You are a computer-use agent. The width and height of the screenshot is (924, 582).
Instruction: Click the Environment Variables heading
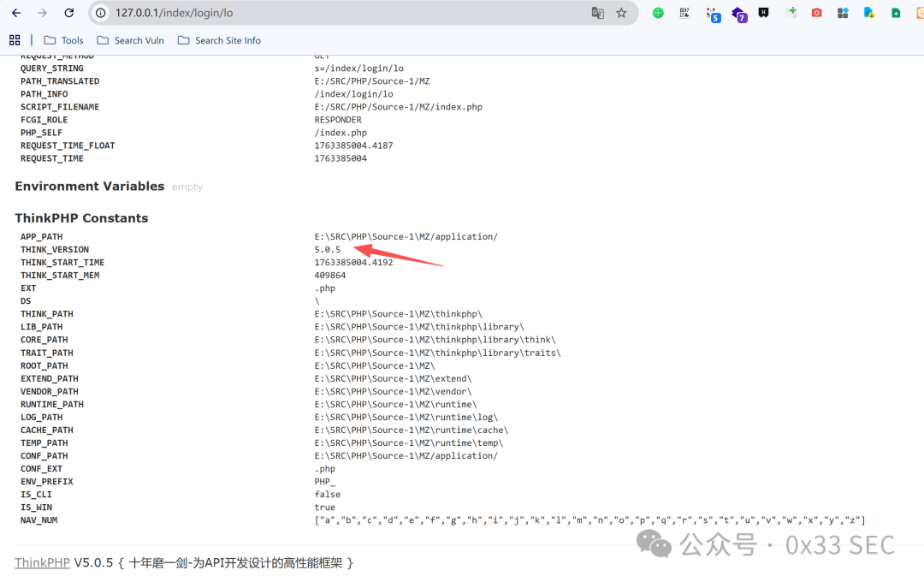(x=90, y=187)
